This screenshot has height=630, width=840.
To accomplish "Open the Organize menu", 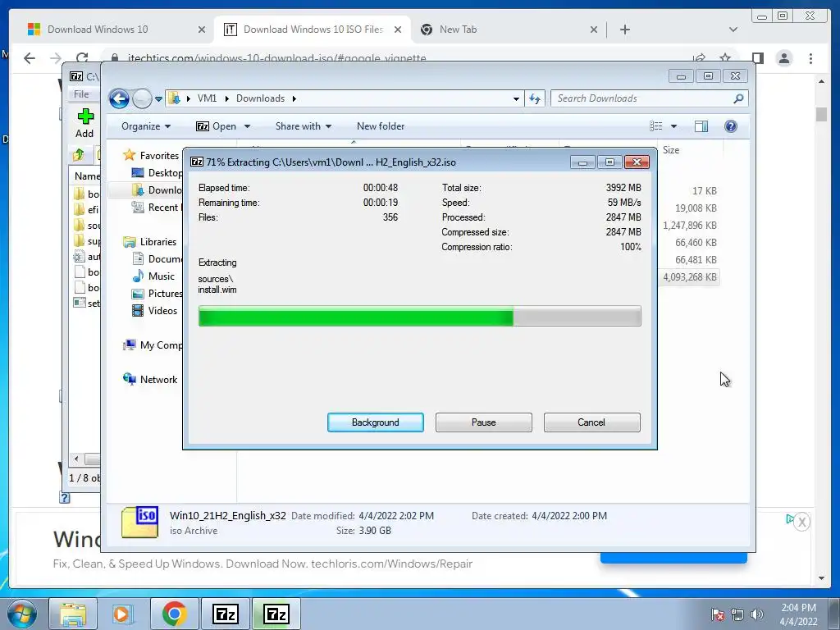I will coord(146,126).
